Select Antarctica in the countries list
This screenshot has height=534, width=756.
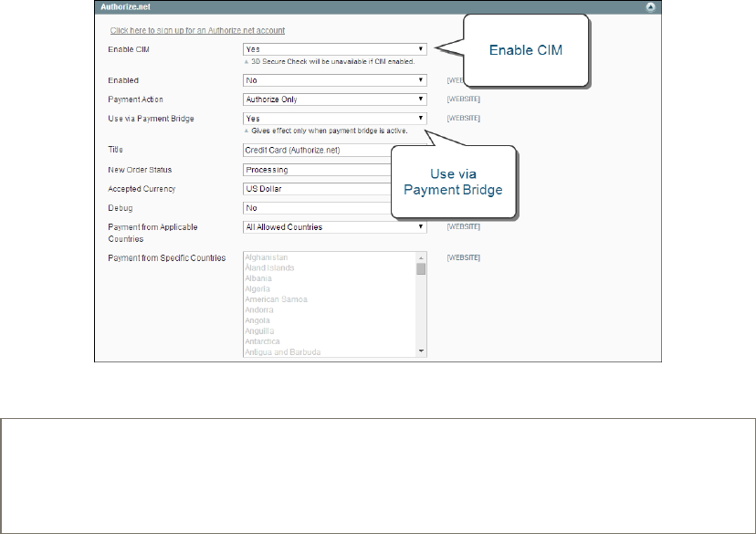point(262,341)
